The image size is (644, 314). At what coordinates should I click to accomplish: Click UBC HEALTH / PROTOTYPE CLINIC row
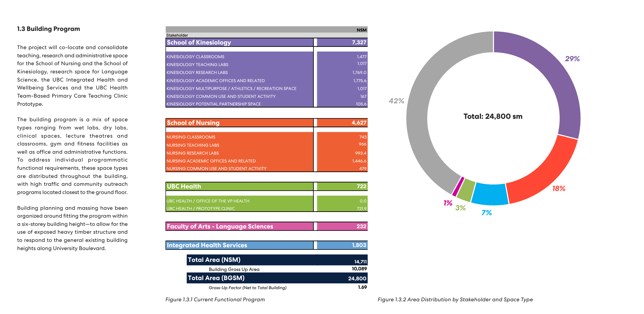coord(266,209)
